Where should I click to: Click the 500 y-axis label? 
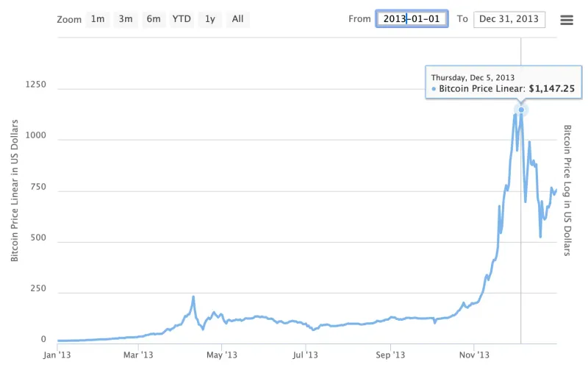38,238
